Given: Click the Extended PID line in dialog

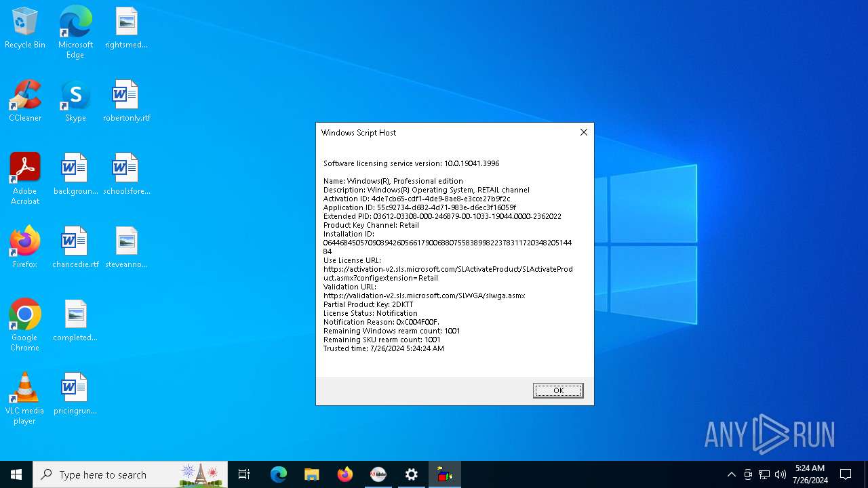Looking at the screenshot, I should (442, 216).
